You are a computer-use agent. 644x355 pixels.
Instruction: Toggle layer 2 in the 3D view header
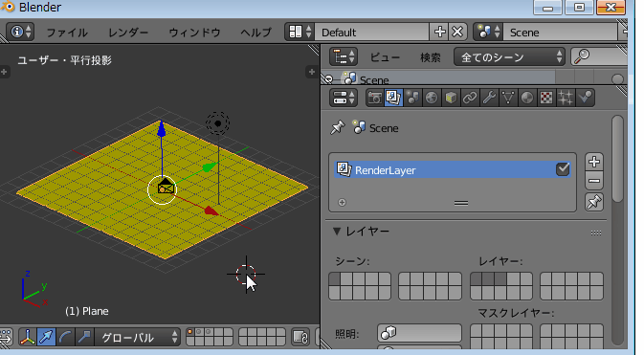tap(199, 332)
